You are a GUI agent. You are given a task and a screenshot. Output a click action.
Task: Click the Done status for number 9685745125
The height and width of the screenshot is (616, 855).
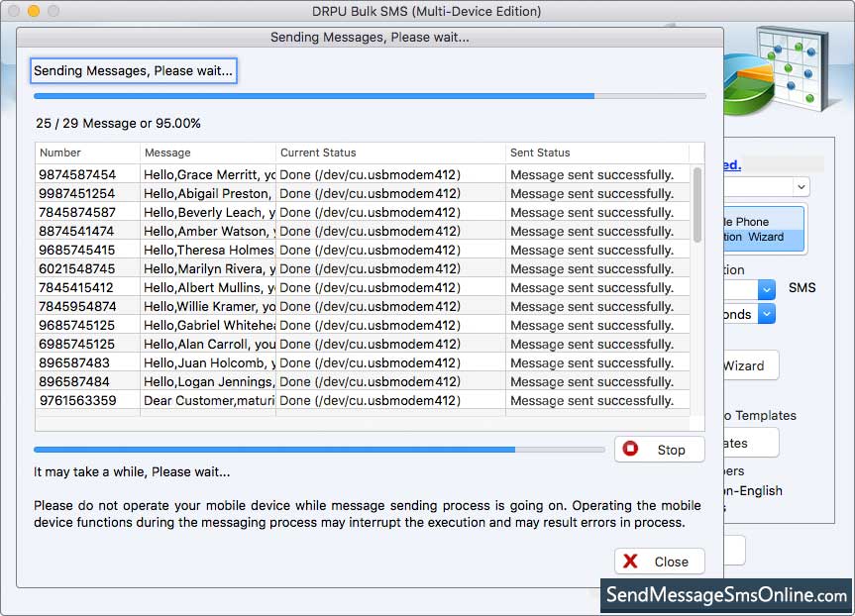point(371,325)
